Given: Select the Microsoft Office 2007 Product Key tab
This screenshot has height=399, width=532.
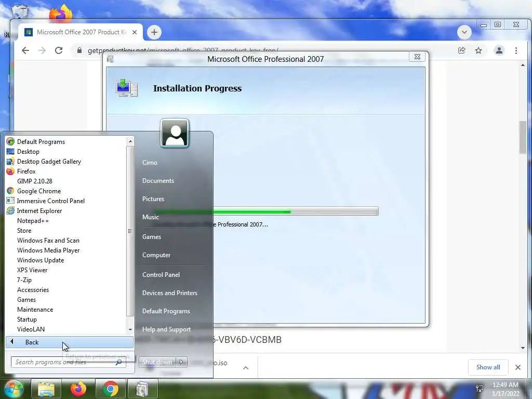Looking at the screenshot, I should pos(81,32).
